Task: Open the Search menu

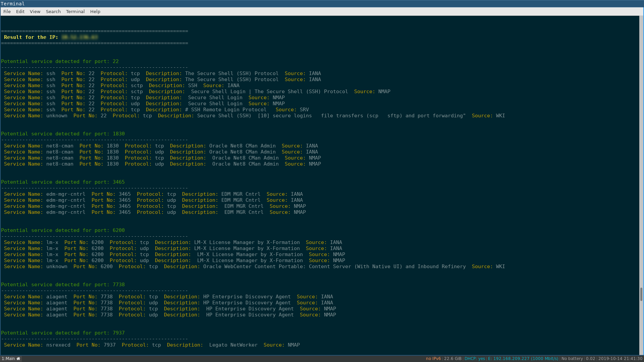Action: point(53,11)
